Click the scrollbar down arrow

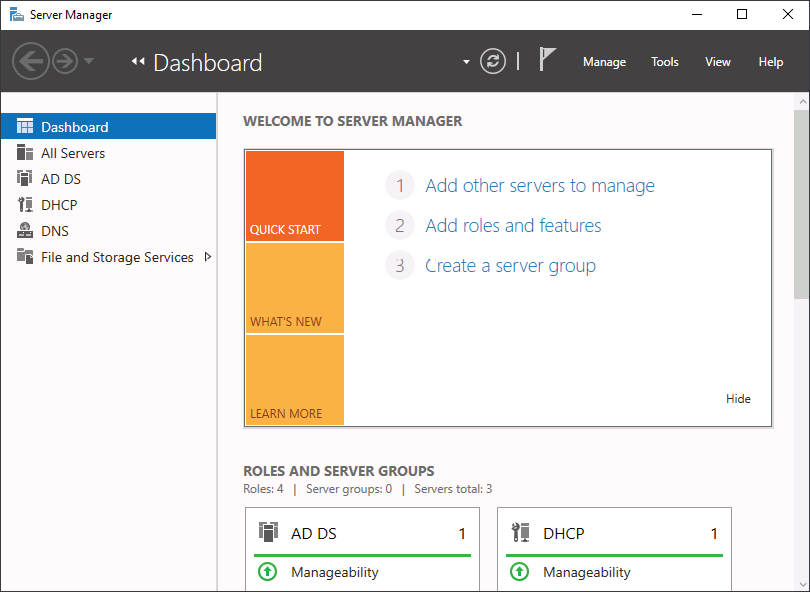(x=802, y=584)
